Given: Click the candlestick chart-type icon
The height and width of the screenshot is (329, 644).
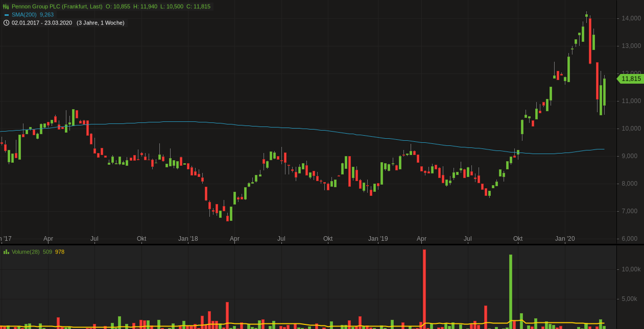Looking at the screenshot, I should click(6, 7).
